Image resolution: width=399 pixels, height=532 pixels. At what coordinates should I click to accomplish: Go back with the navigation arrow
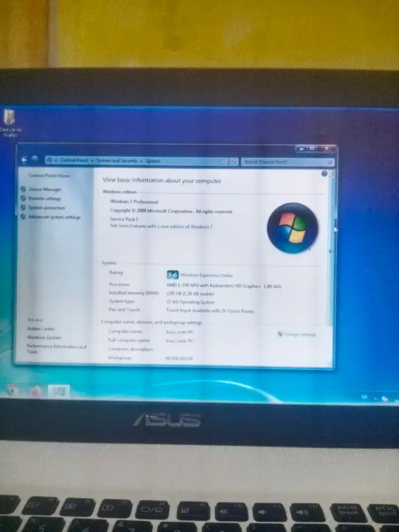(24, 160)
